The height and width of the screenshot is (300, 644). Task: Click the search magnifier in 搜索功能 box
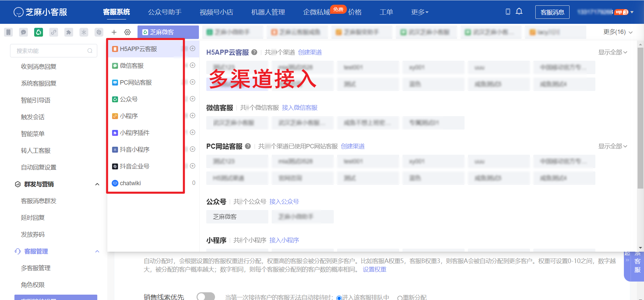(x=90, y=51)
